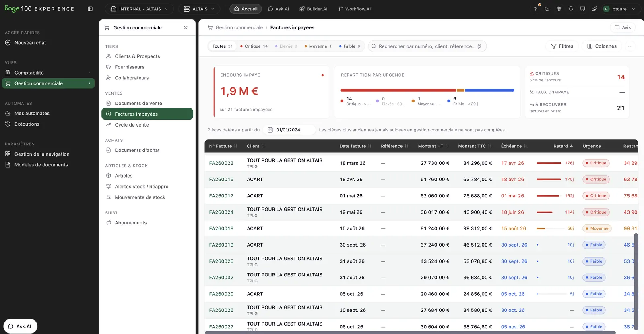Select Toutes 21 filter tab
644x334 pixels.
223,46
